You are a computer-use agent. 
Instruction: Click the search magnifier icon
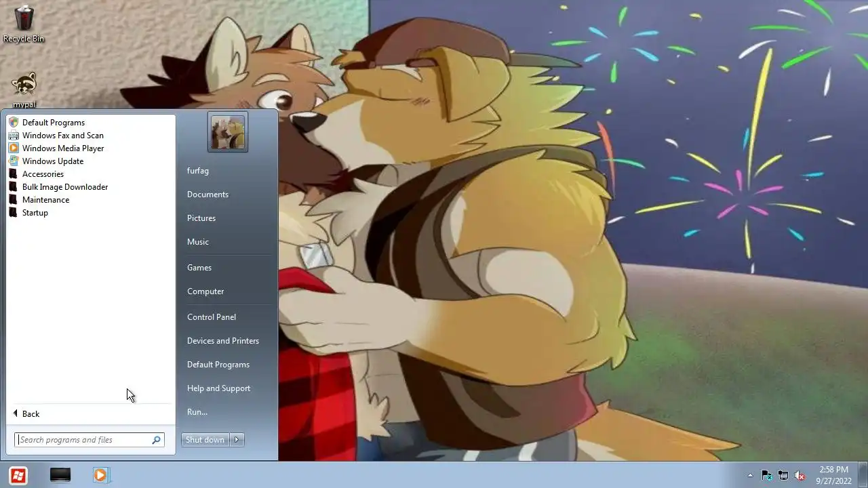[156, 440]
